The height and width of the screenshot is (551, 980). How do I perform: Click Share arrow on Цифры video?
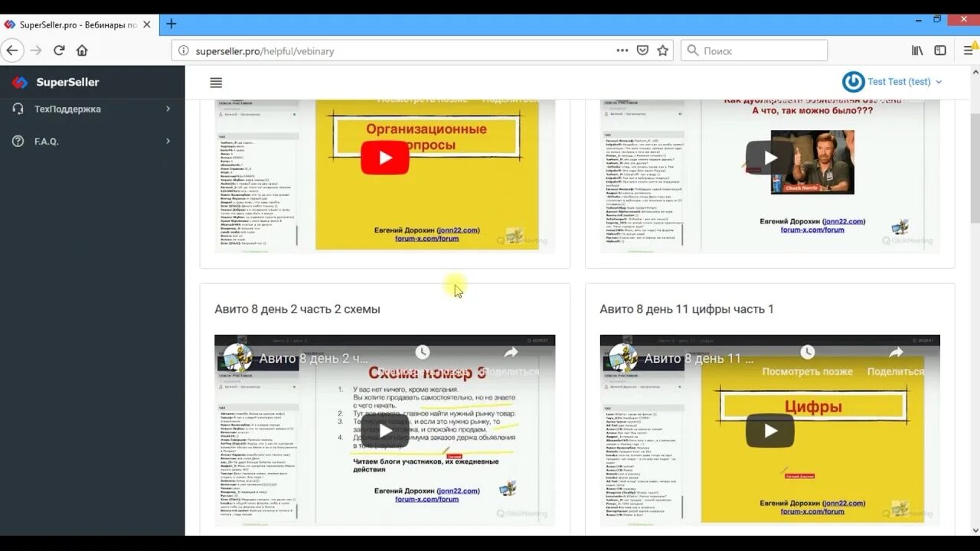(x=896, y=353)
